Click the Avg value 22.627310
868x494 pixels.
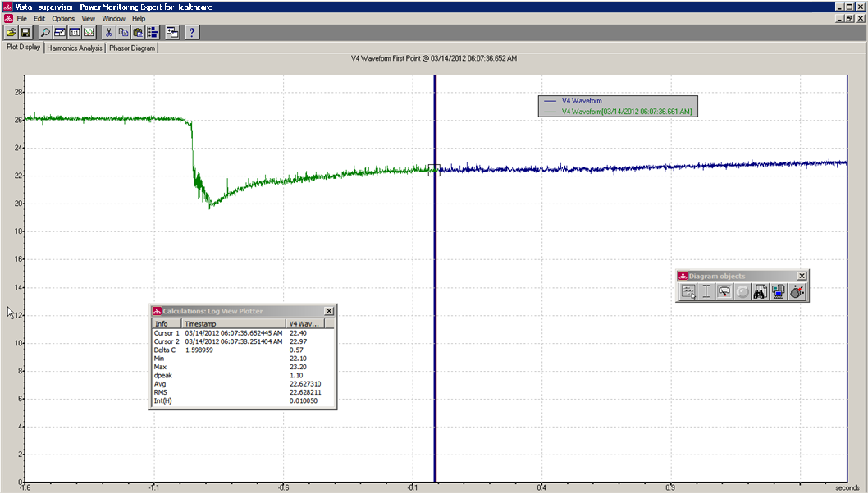(305, 384)
